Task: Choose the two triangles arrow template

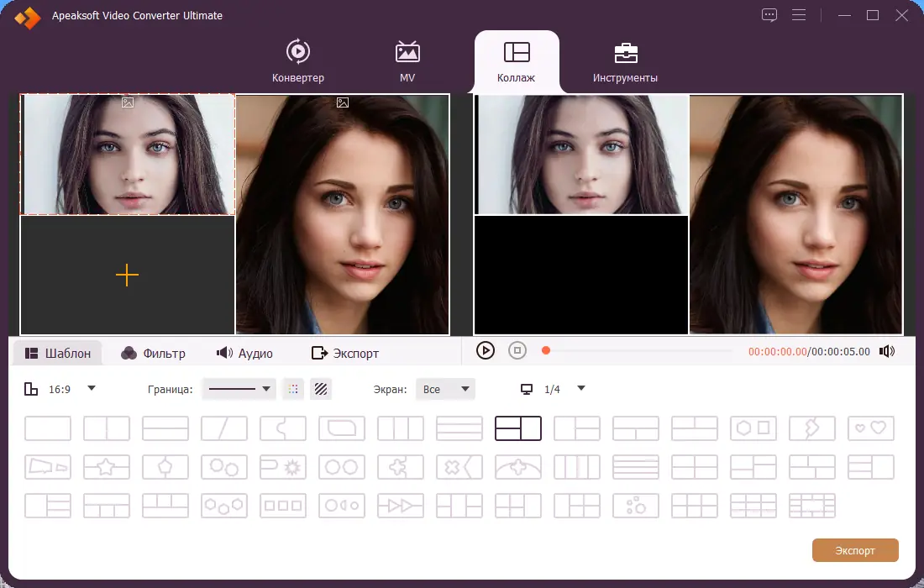Action: [401, 506]
